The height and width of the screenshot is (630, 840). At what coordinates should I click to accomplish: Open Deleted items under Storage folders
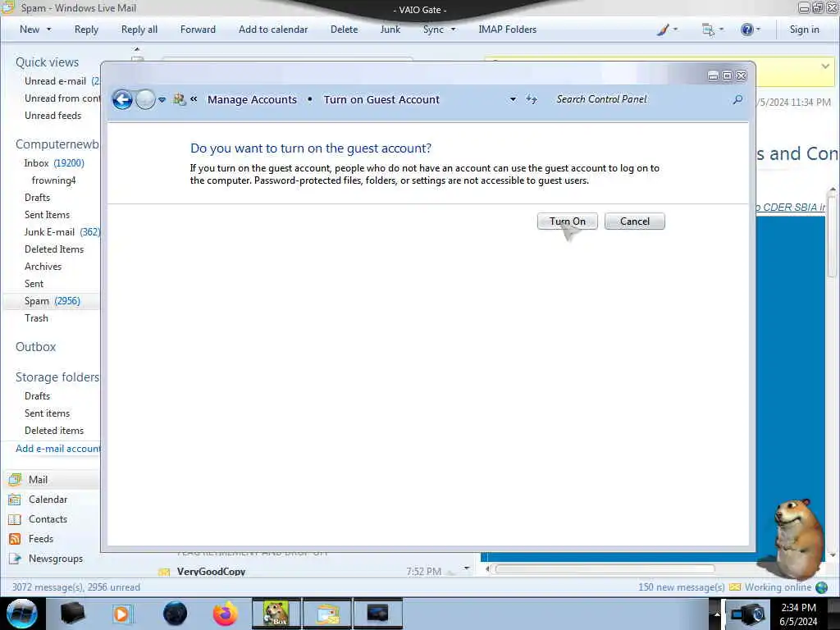pyautogui.click(x=54, y=430)
